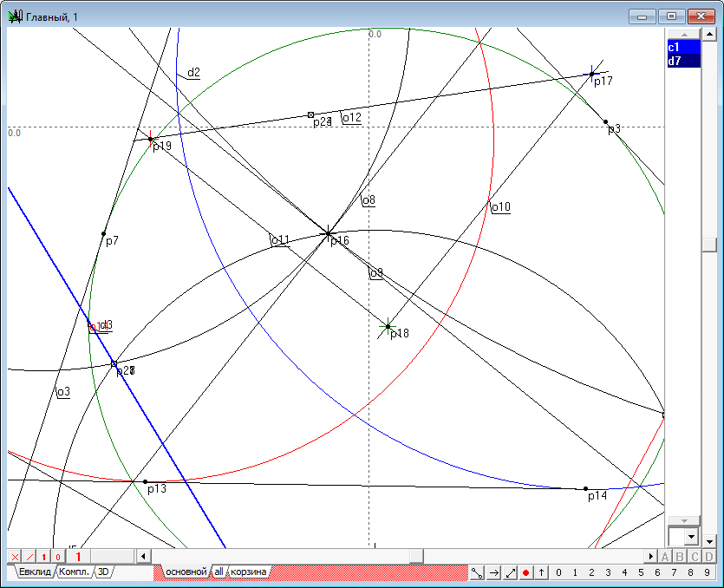
Task: Click digit 9 in the number bar
Action: [x=707, y=572]
